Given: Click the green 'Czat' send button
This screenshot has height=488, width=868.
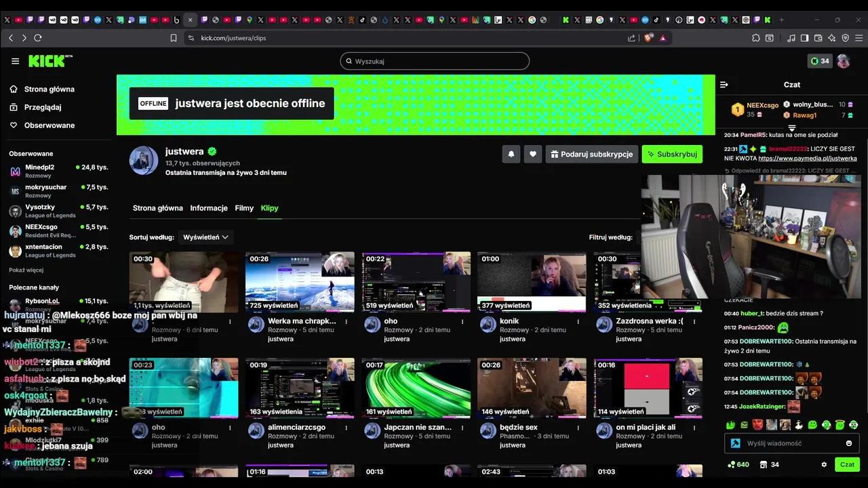Looking at the screenshot, I should click(x=848, y=465).
